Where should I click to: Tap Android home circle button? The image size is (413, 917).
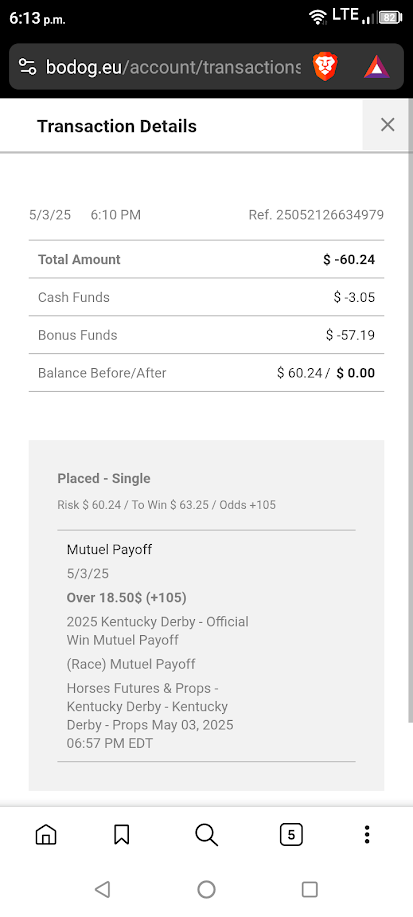[x=206, y=890]
